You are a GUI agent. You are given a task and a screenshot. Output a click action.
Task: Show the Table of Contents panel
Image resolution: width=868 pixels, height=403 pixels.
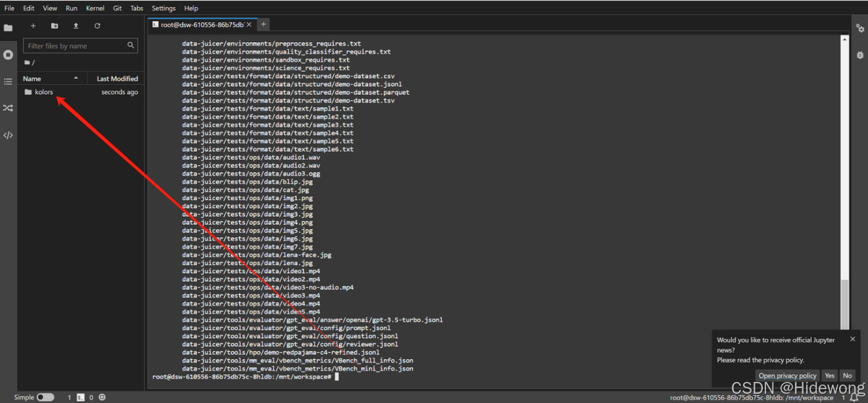pos(8,82)
